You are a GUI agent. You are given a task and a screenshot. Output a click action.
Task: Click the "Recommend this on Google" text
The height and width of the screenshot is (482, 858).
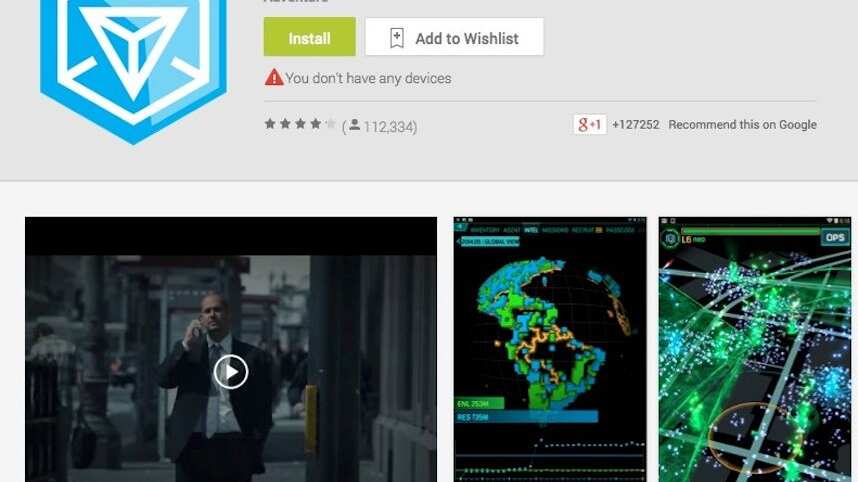(x=742, y=125)
